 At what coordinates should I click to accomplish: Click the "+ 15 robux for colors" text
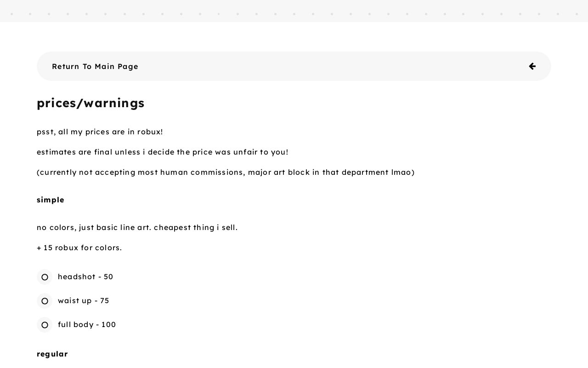coord(79,247)
